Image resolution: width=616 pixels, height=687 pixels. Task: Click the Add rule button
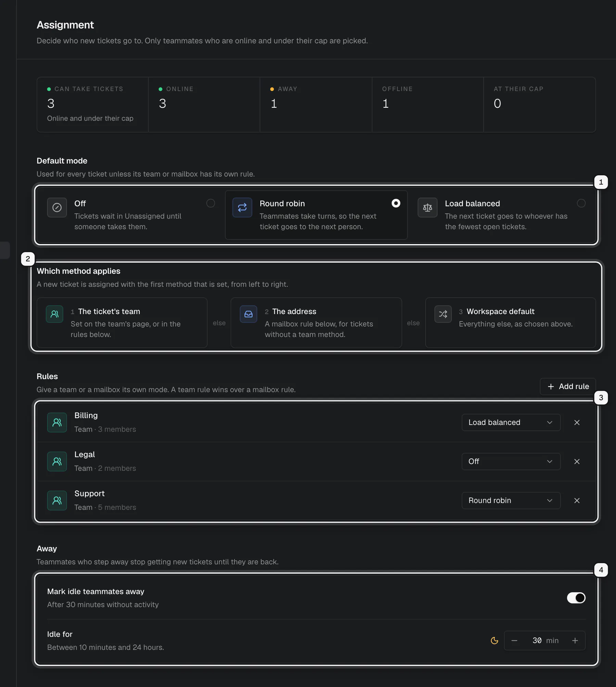568,387
